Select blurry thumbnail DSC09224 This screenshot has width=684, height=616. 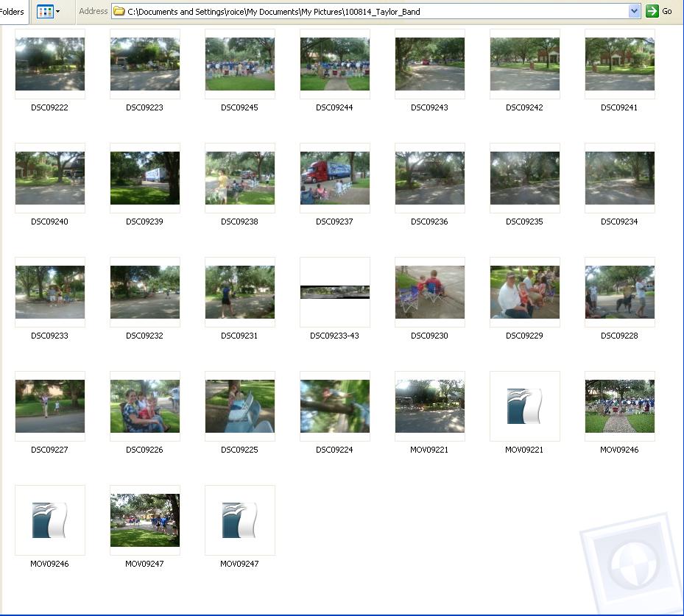pyautogui.click(x=334, y=406)
